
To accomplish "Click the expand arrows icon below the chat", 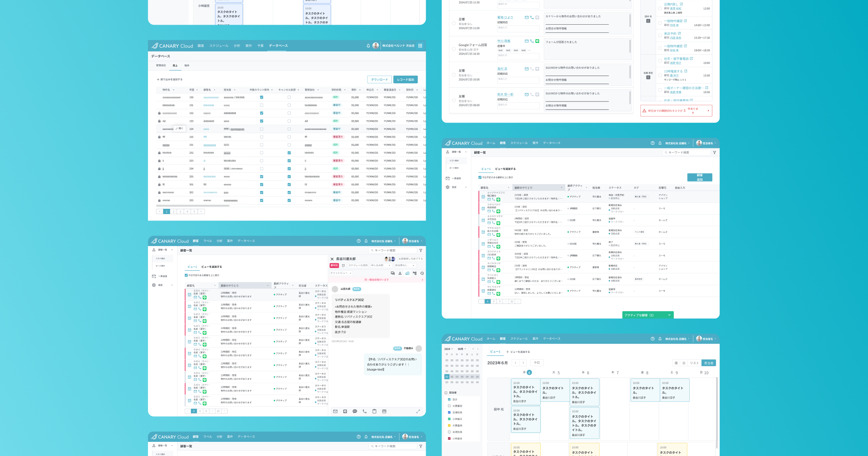I will pyautogui.click(x=418, y=411).
